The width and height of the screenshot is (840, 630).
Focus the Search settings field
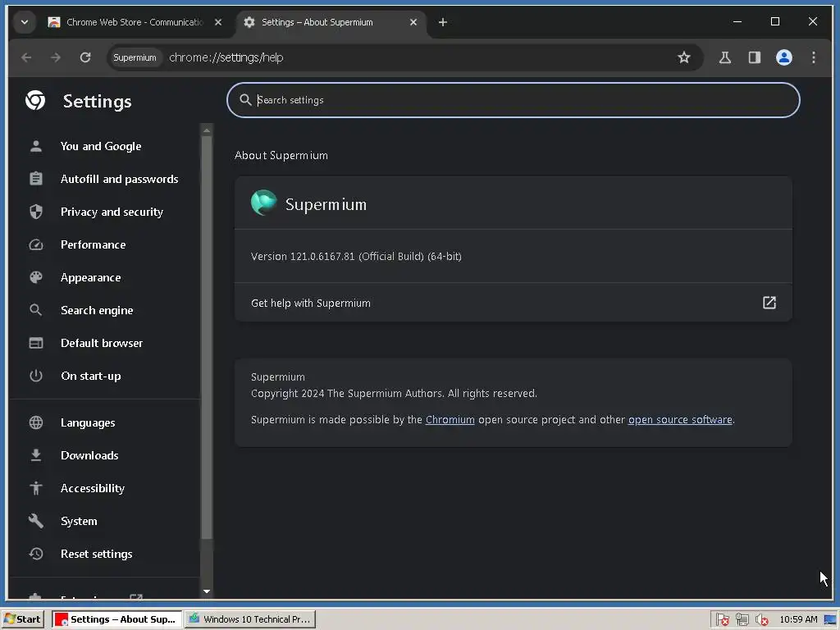514,100
